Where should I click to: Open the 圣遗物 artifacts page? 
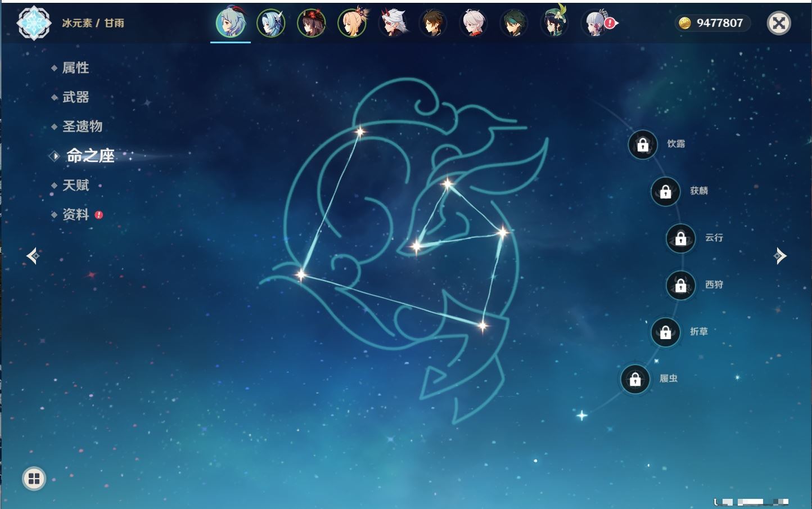click(82, 127)
